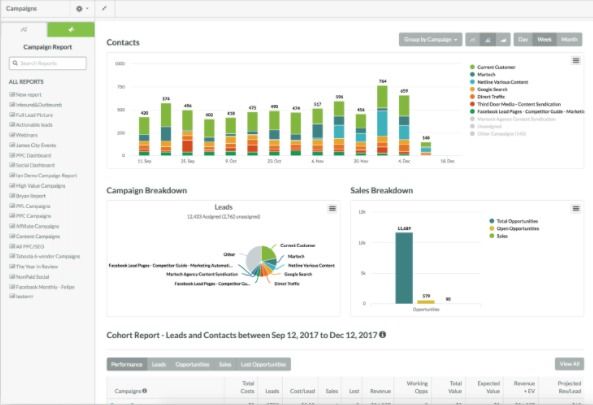This screenshot has height=405, width=593.
Task: Click Current Customer slice label on pie
Action: click(x=298, y=245)
